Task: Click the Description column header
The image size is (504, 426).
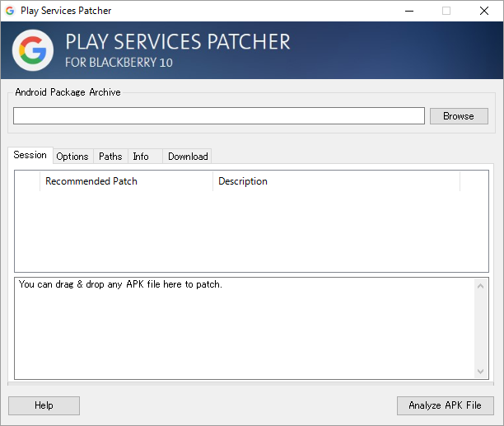Action: 336,181
